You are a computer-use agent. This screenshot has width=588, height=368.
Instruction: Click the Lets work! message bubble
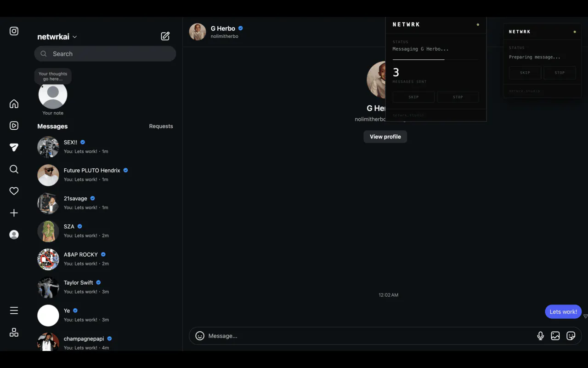click(563, 311)
